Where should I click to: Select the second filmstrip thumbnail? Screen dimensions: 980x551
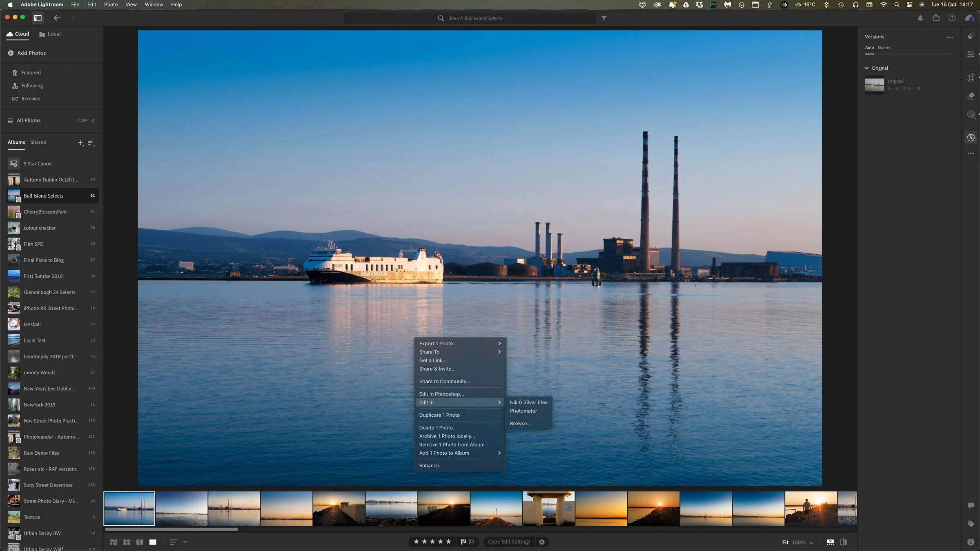(x=182, y=509)
